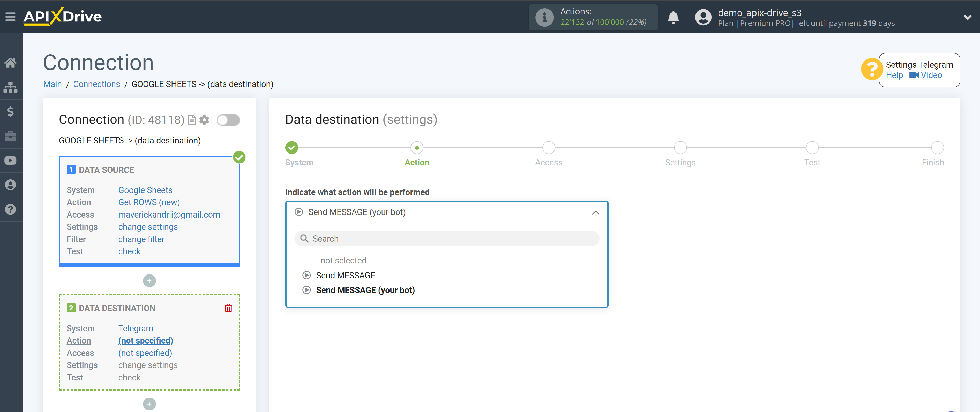
Task: Select the '- not selected -' option
Action: (x=343, y=261)
